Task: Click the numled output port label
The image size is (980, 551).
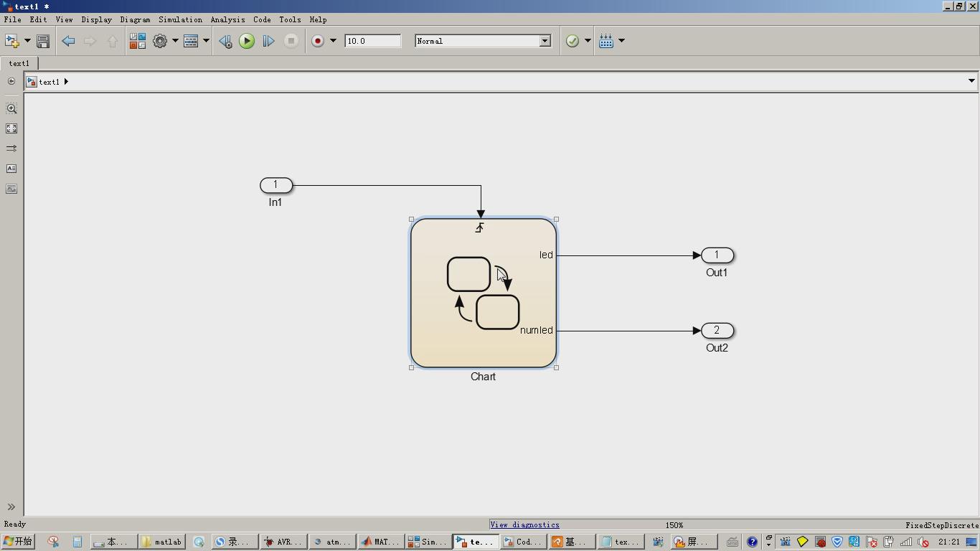Action: click(537, 330)
